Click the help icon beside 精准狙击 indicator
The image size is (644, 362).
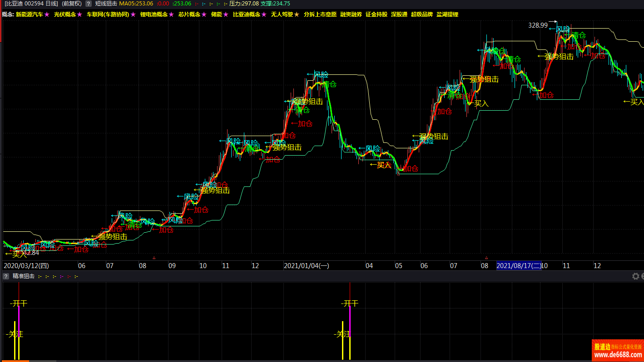point(6,276)
